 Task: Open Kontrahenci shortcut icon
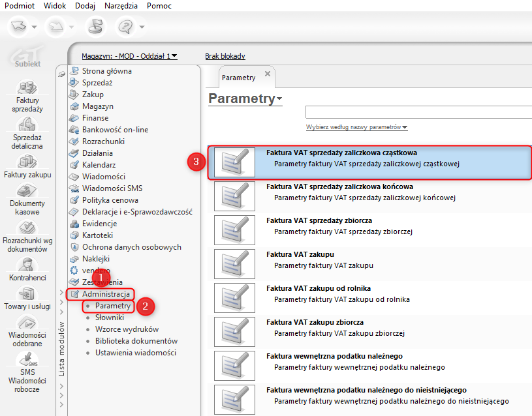pyautogui.click(x=27, y=264)
